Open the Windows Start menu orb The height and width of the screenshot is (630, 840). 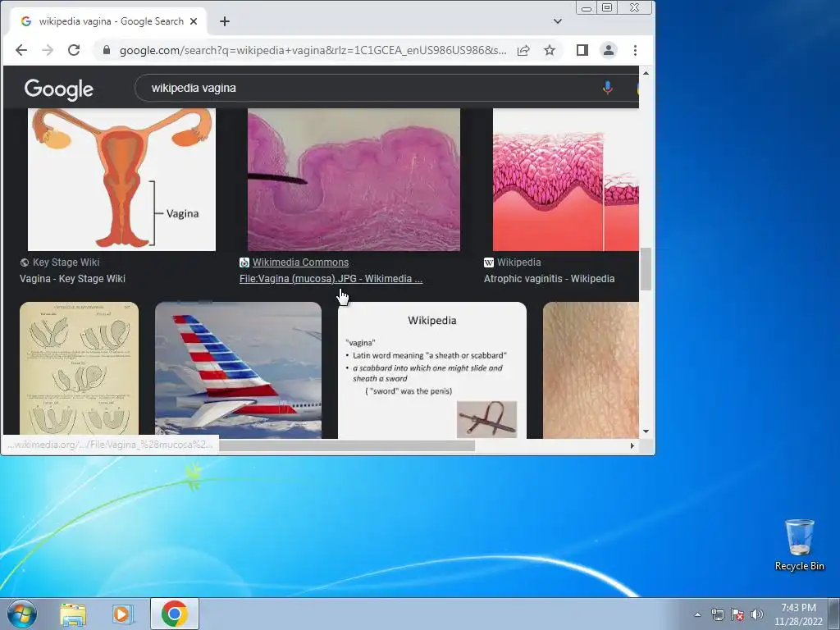[x=22, y=614]
